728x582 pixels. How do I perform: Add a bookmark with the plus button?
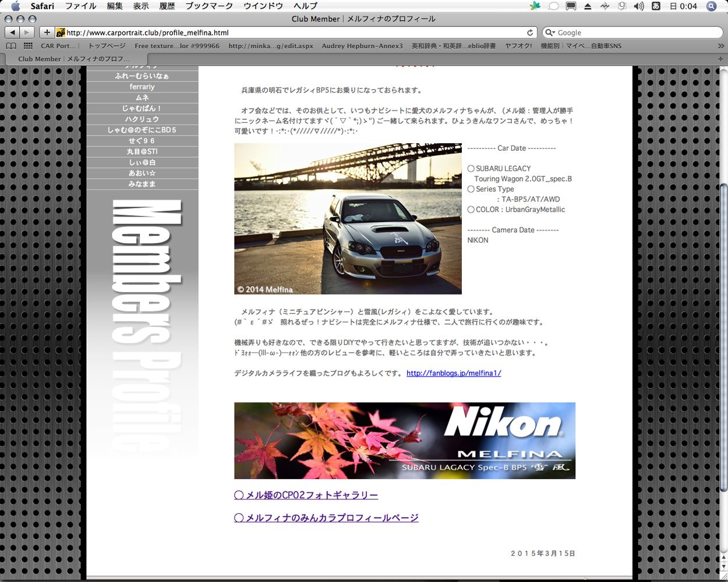click(x=47, y=33)
